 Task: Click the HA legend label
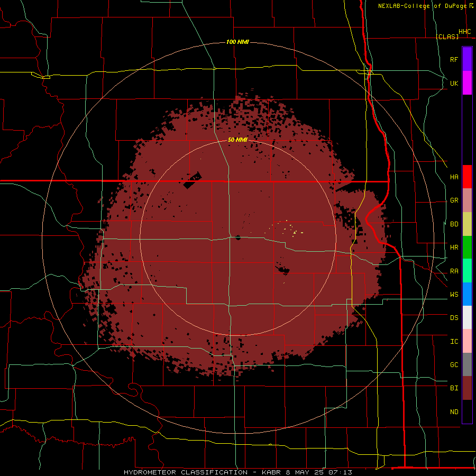[454, 177]
